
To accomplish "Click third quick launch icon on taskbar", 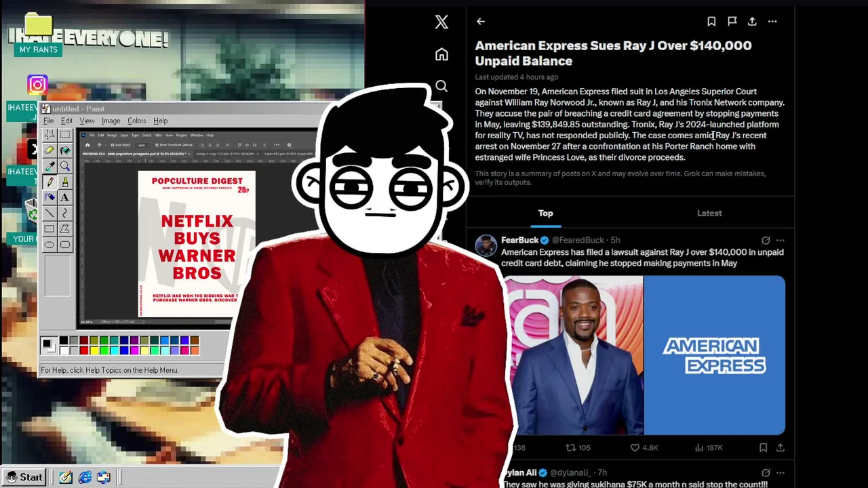I will tap(104, 478).
